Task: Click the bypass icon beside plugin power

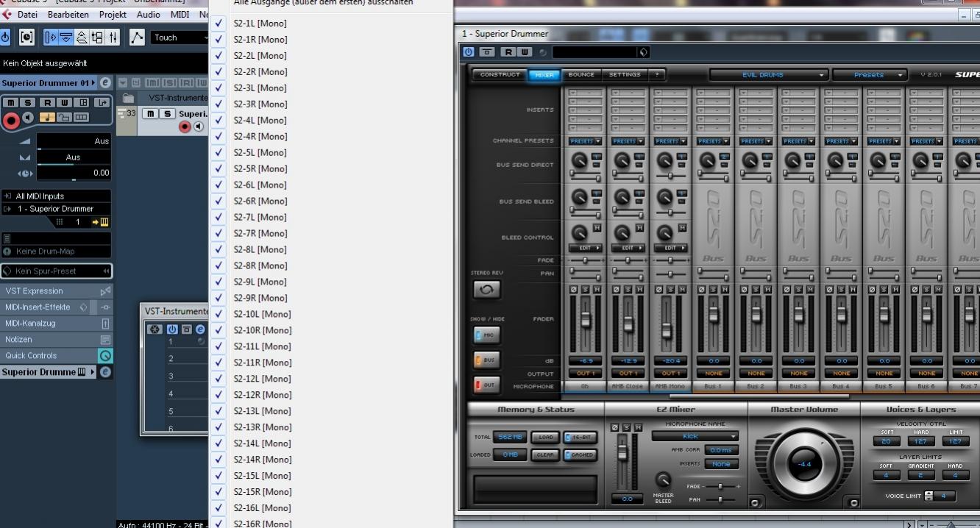Action: (x=487, y=51)
